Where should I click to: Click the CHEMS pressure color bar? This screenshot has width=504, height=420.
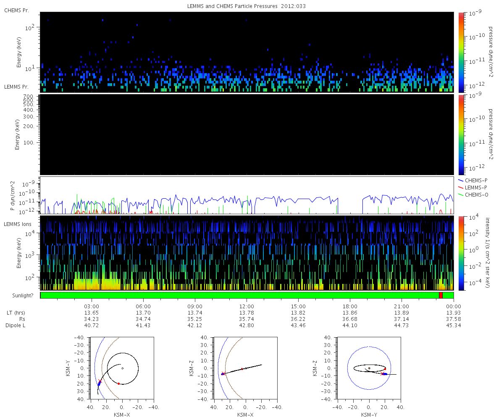[x=461, y=52]
